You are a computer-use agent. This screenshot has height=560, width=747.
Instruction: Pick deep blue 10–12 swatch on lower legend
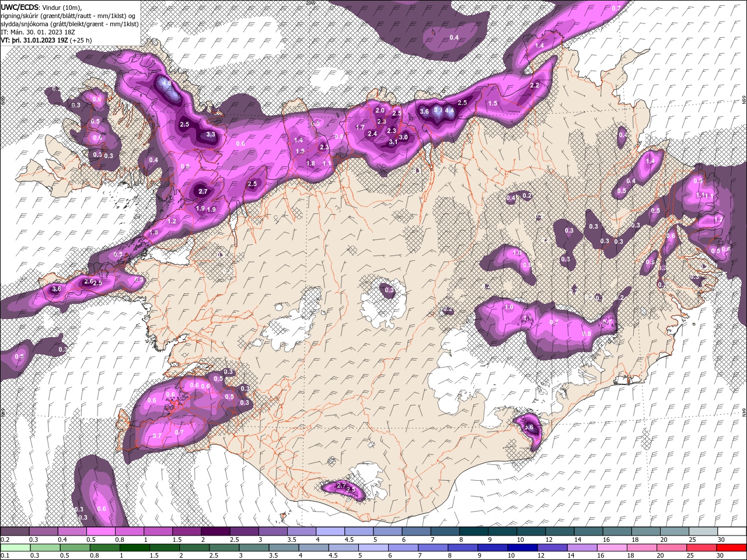click(x=522, y=548)
